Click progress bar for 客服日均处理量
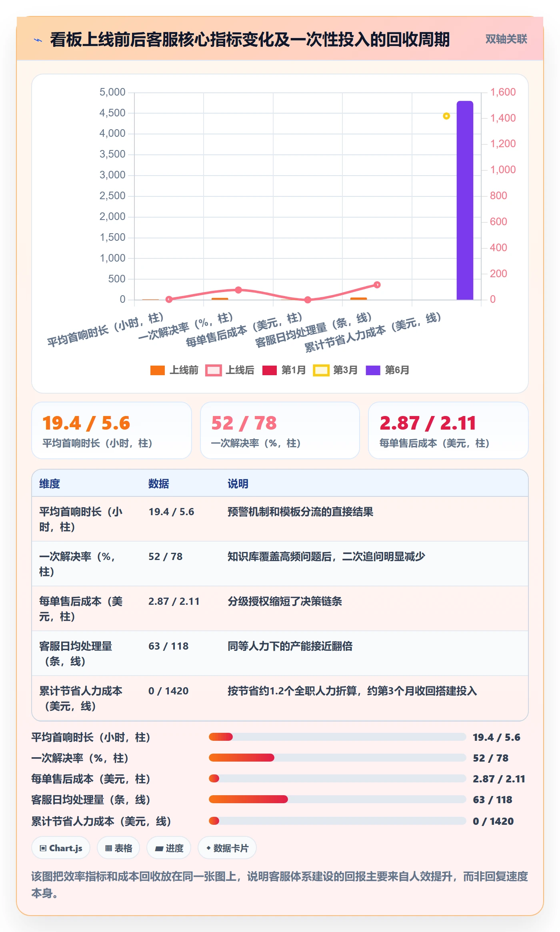The height and width of the screenshot is (932, 560). pos(338,799)
